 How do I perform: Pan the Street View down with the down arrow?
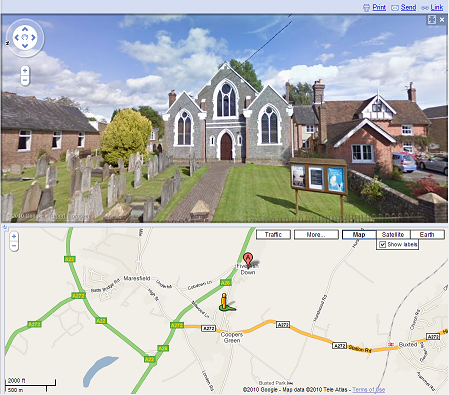click(25, 46)
